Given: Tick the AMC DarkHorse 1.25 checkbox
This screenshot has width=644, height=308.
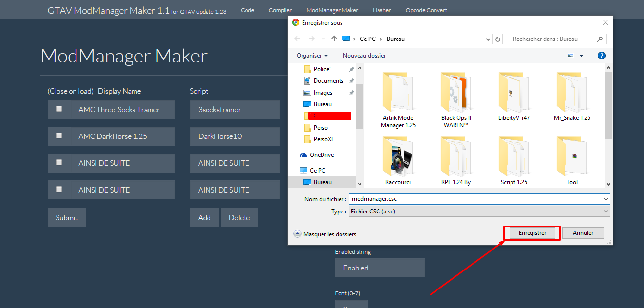Looking at the screenshot, I should (x=59, y=135).
